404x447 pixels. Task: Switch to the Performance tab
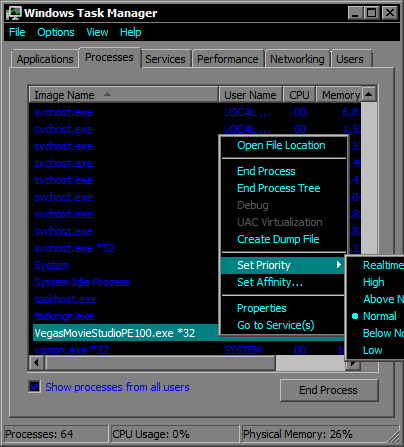coord(228,59)
